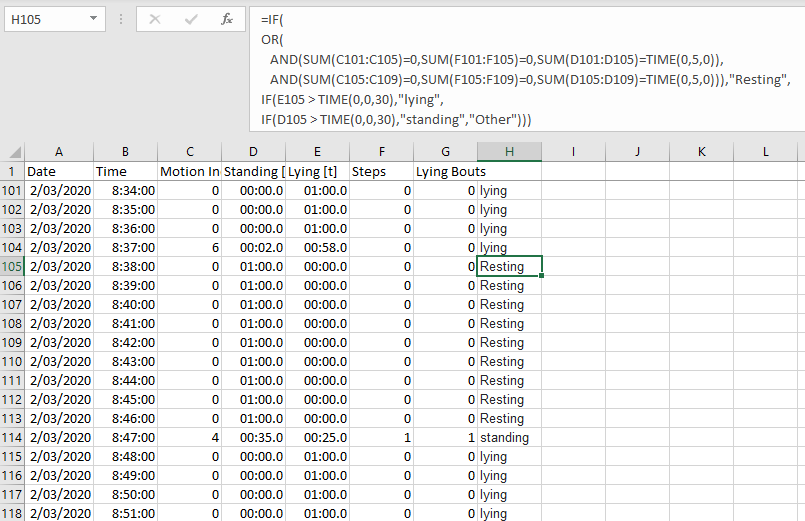The height and width of the screenshot is (521, 805).
Task: Select date cell in row 101
Action: point(59,190)
